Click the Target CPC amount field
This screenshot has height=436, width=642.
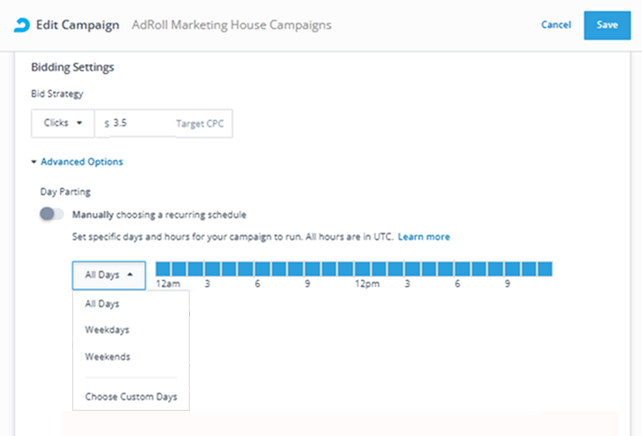tap(140, 123)
